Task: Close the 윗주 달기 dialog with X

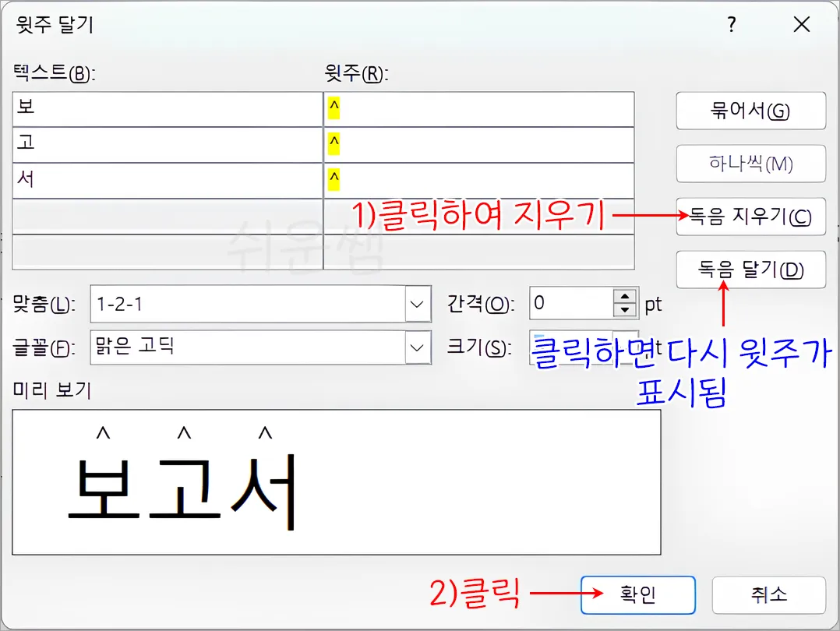Action: [801, 24]
